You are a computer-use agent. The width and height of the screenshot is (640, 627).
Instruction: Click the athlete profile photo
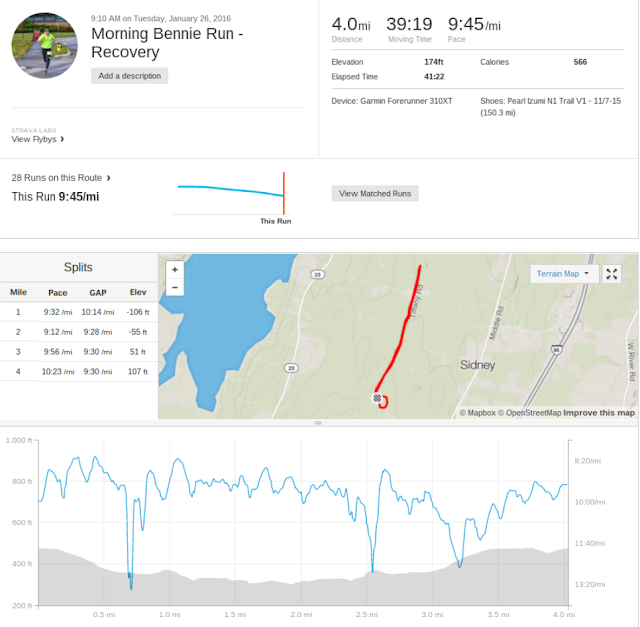coord(44,46)
